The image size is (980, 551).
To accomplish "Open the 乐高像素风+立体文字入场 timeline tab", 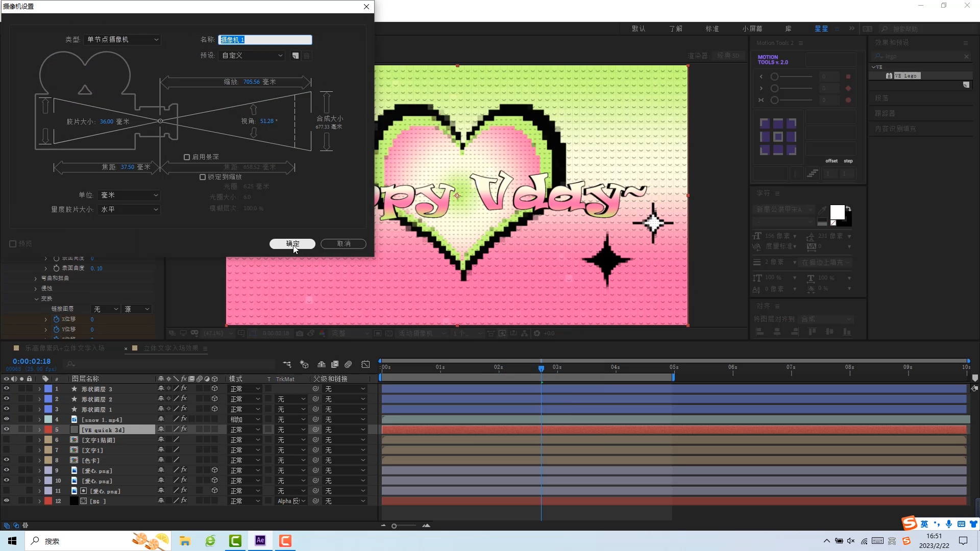I will 65,348.
